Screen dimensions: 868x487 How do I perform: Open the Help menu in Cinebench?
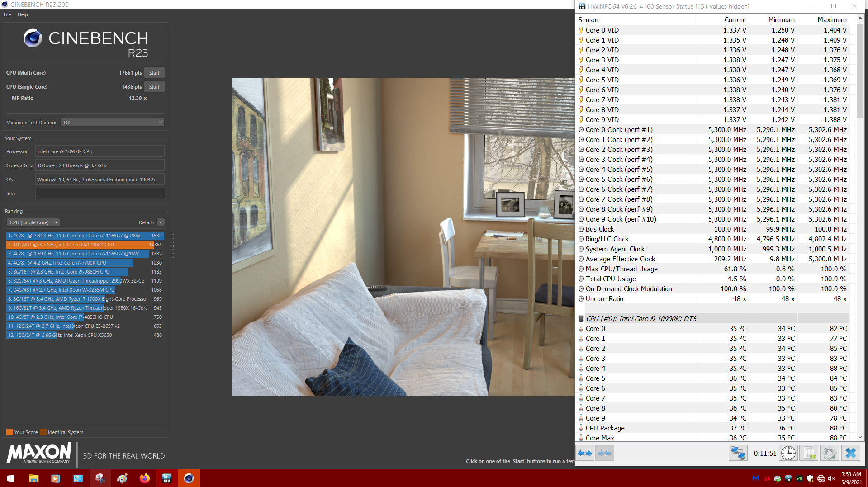[23, 14]
